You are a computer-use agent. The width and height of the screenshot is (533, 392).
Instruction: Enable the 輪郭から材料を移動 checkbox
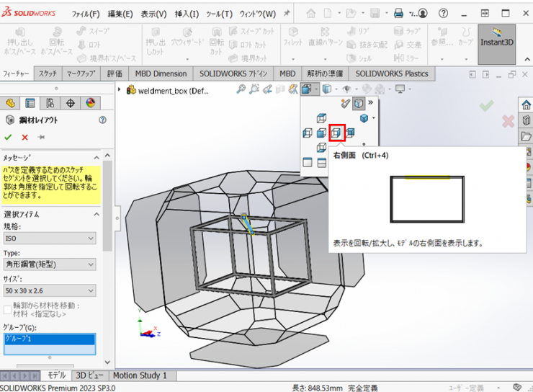pyautogui.click(x=8, y=309)
